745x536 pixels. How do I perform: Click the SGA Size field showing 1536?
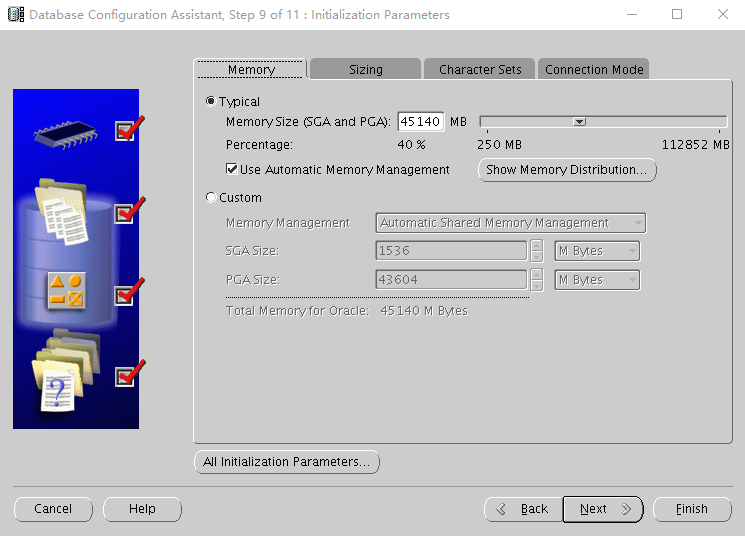coord(451,251)
